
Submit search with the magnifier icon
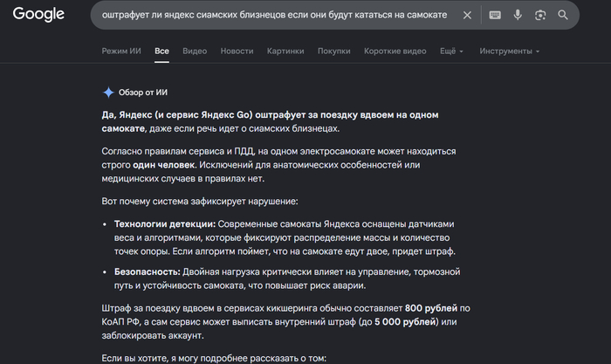click(563, 15)
